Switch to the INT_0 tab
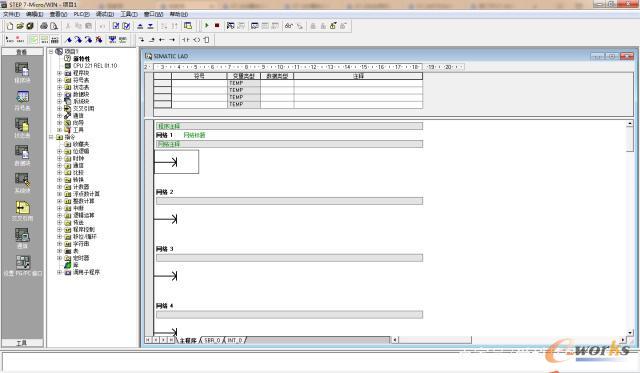This screenshot has height=373, width=640. click(235, 340)
